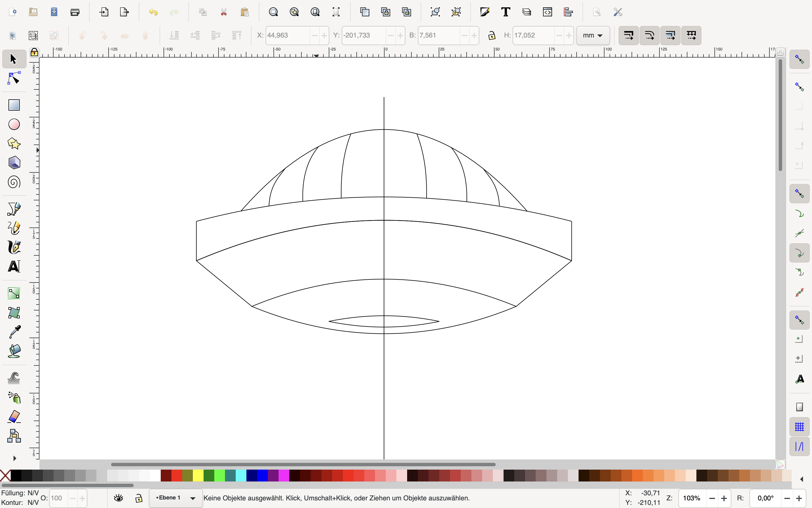Image resolution: width=812 pixels, height=508 pixels.
Task: Open Align and Distribute dialog
Action: click(x=568, y=12)
